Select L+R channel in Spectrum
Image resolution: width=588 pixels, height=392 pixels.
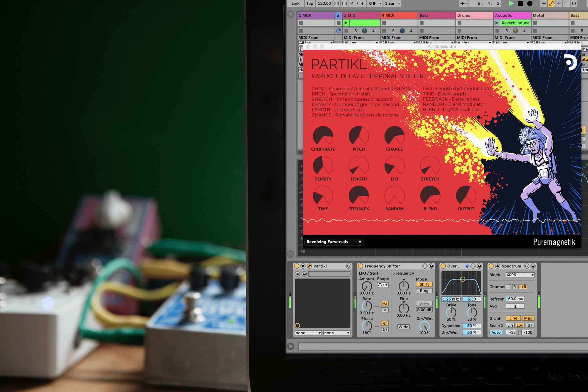click(523, 287)
